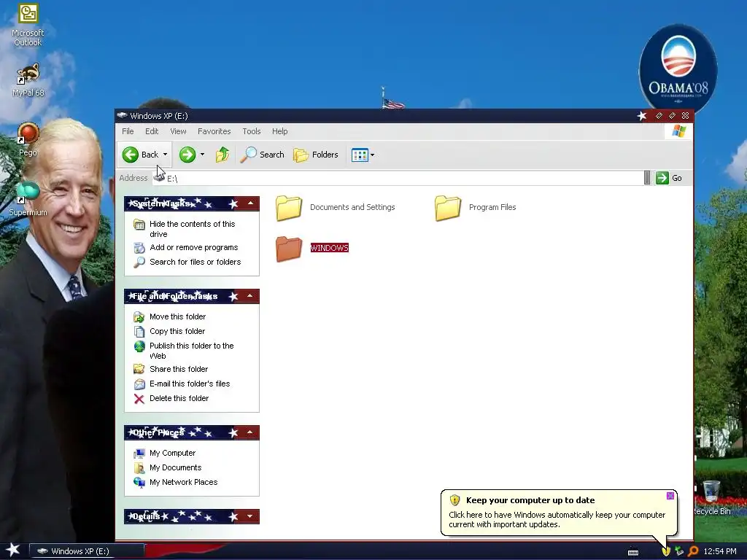
Task: Open the address bar dropdown
Action: click(x=646, y=178)
